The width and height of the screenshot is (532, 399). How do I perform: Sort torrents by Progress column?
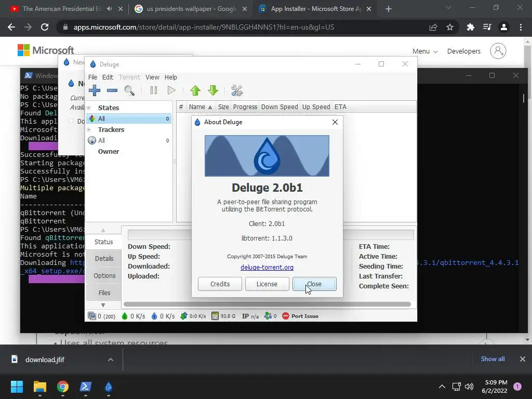click(x=245, y=107)
